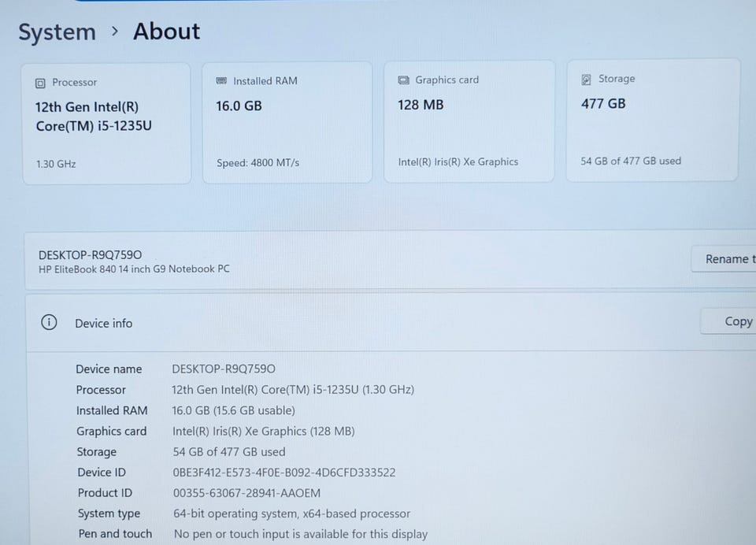The width and height of the screenshot is (756, 545).
Task: Select the 477 GB storage value
Action: pyautogui.click(x=603, y=104)
